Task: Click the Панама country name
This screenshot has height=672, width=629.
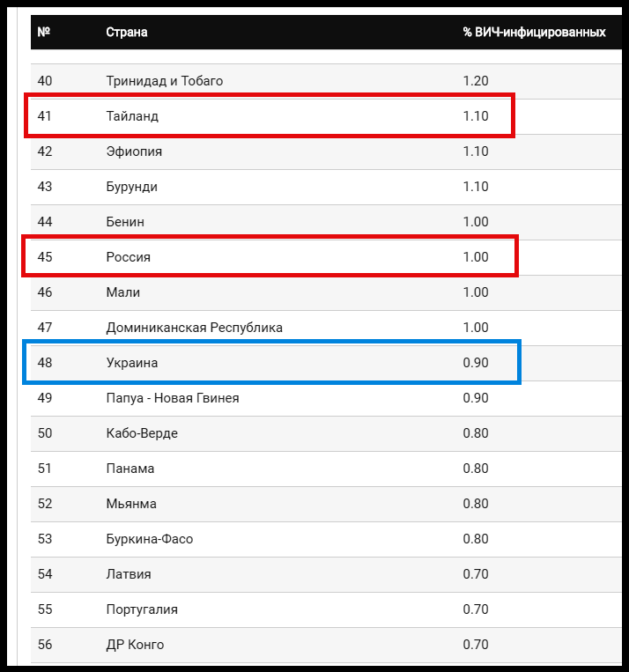Action: 129,469
